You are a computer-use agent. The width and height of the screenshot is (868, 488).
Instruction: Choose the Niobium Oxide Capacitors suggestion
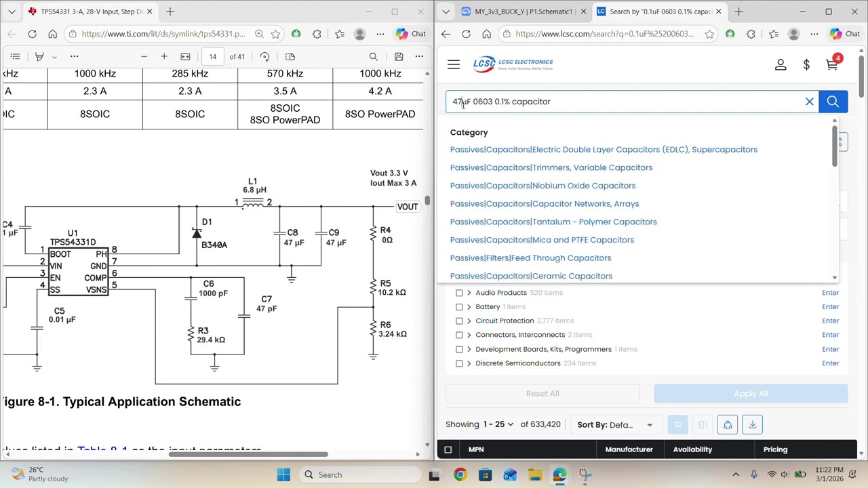542,186
